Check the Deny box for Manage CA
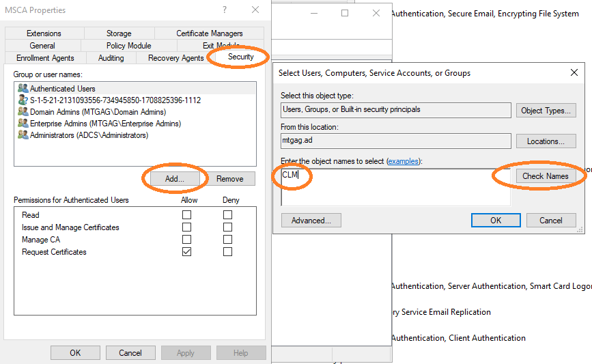Screen dimensions: 592x364 pyautogui.click(x=228, y=240)
